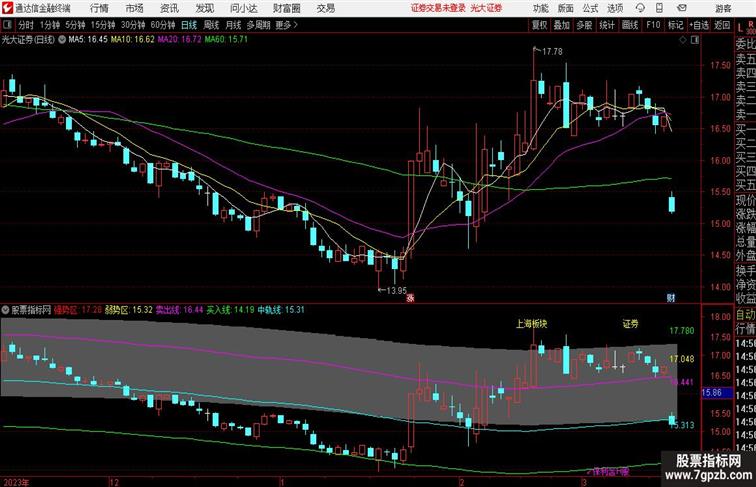Open the 选项 menu
Viewport: 756px width, 487px height.
click(x=615, y=8)
